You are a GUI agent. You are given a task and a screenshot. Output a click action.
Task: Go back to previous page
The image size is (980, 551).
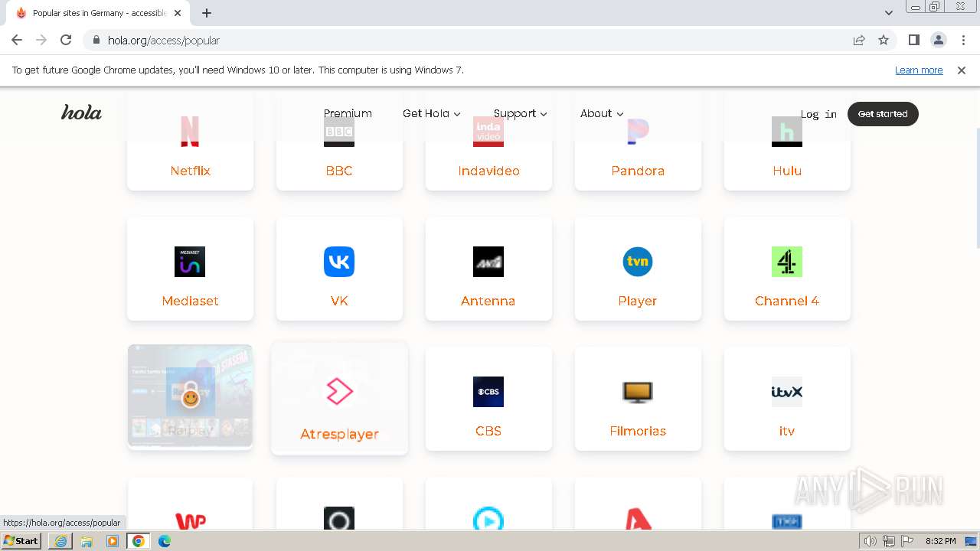[17, 40]
